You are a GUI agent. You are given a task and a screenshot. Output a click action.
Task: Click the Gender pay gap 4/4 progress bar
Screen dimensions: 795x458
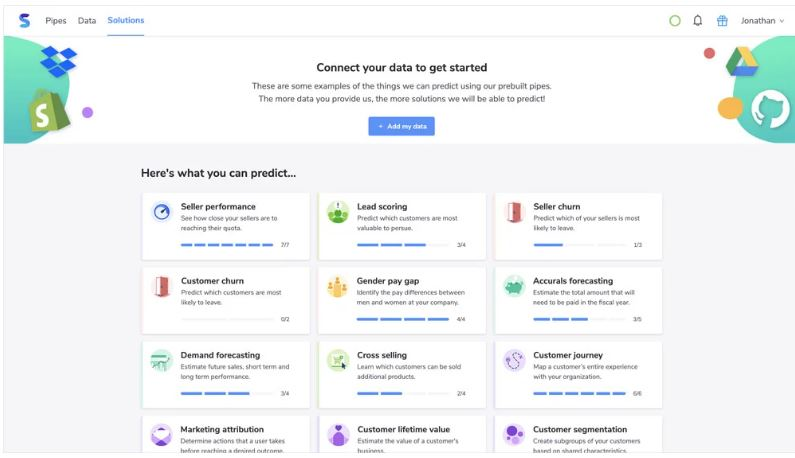point(403,320)
